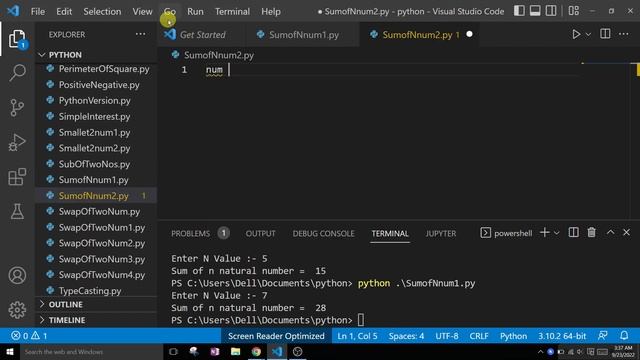Close the terminal panel

click(x=627, y=233)
